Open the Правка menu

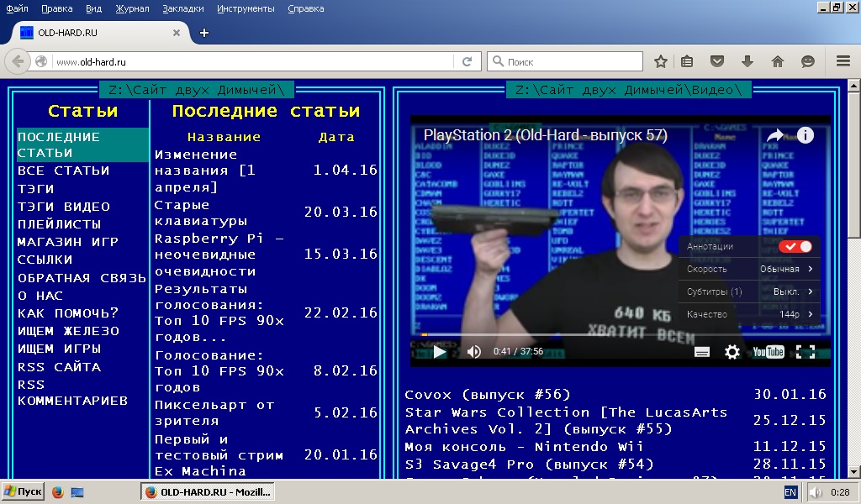57,8
